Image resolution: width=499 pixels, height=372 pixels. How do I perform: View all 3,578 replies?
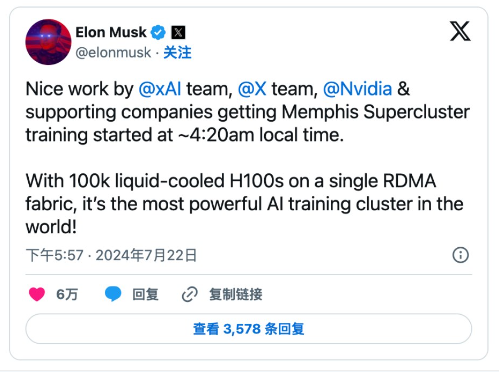click(x=249, y=329)
